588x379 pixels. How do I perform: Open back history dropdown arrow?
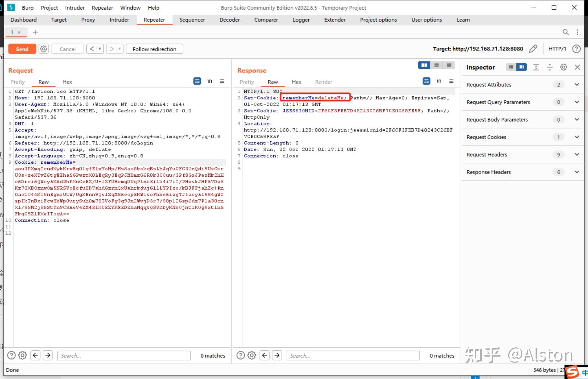click(100, 49)
